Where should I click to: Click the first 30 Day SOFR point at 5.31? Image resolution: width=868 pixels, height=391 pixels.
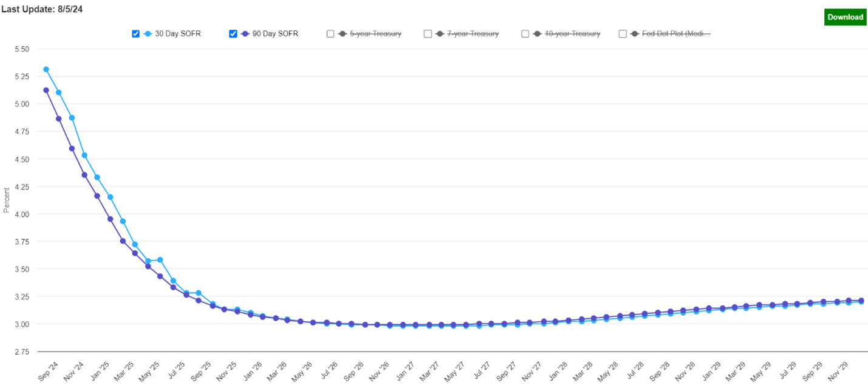(x=46, y=69)
